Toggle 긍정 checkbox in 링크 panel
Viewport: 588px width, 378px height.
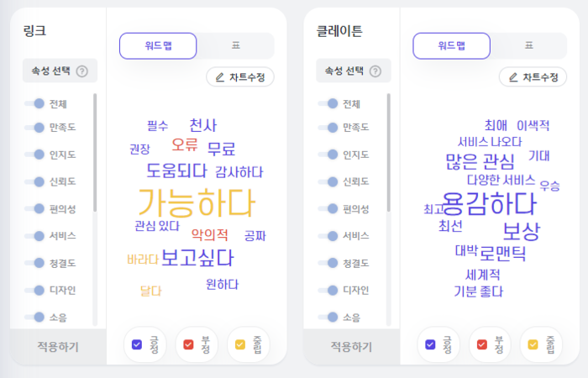click(137, 344)
